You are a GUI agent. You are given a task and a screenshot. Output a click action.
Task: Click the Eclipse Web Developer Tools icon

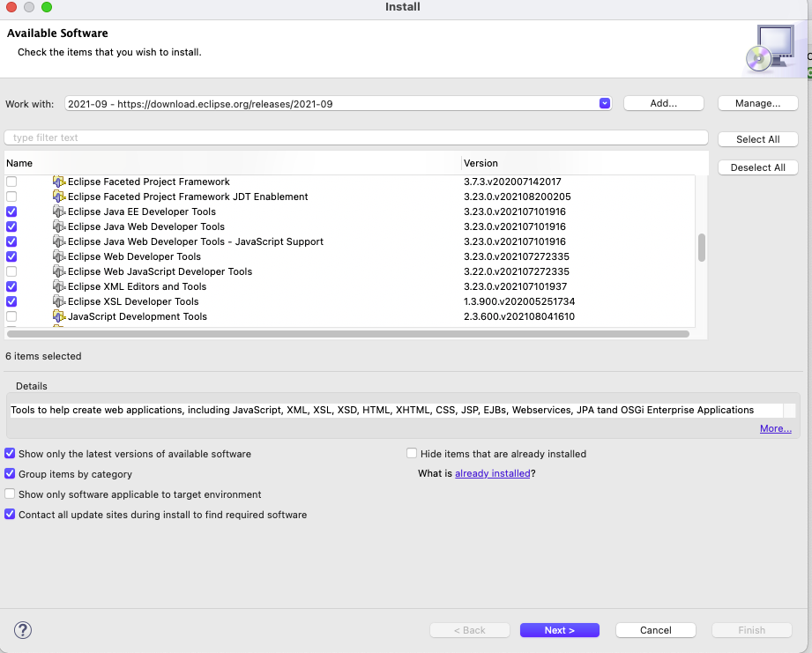point(59,256)
